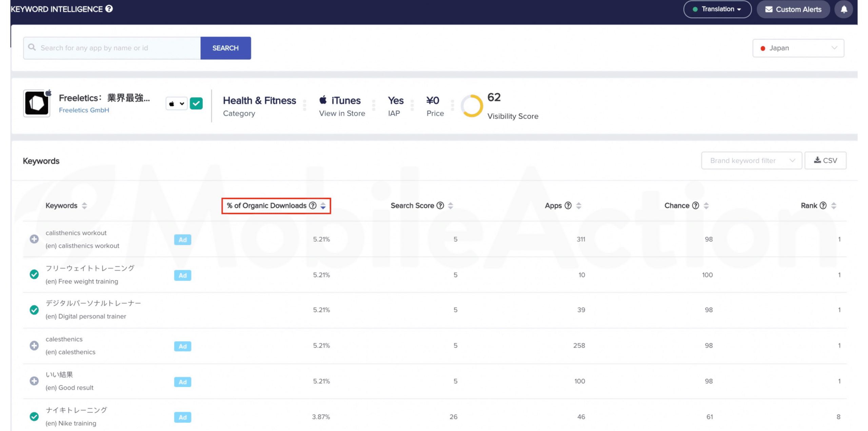
Task: Download keywords as CSV
Action: click(x=825, y=161)
